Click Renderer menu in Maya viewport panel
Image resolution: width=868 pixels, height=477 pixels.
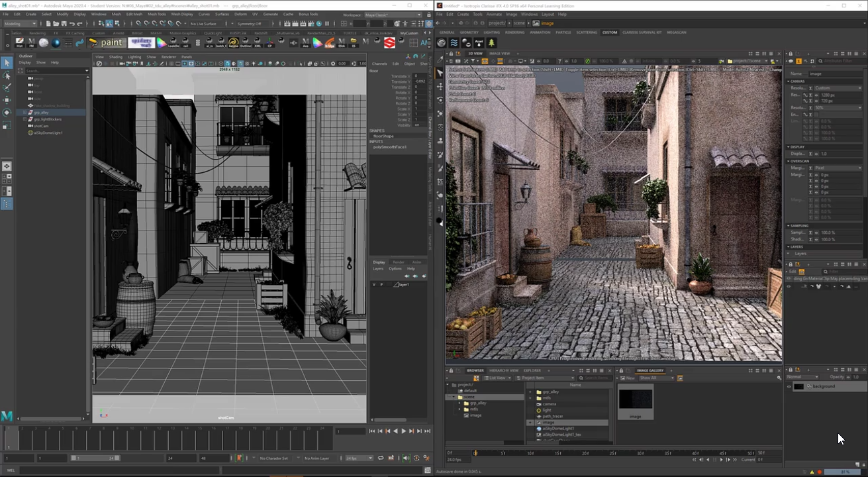[168, 57]
